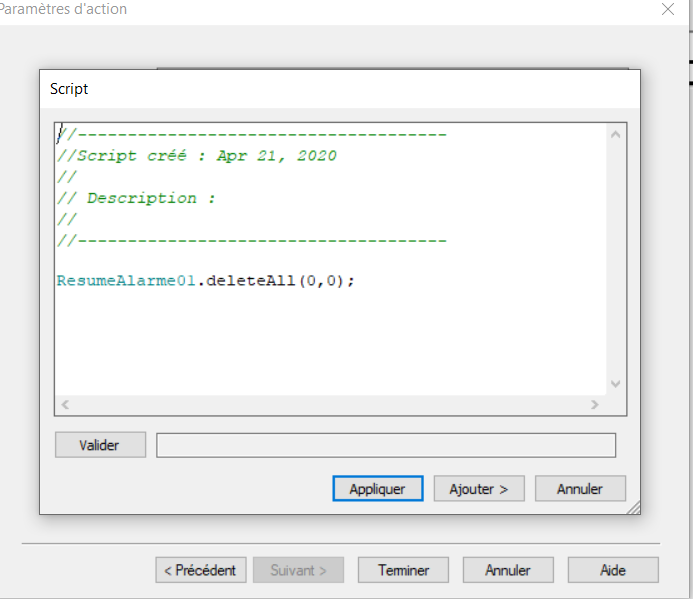Image resolution: width=693 pixels, height=599 pixels.
Task: Close the Paramètres d'action window
Action: (668, 9)
